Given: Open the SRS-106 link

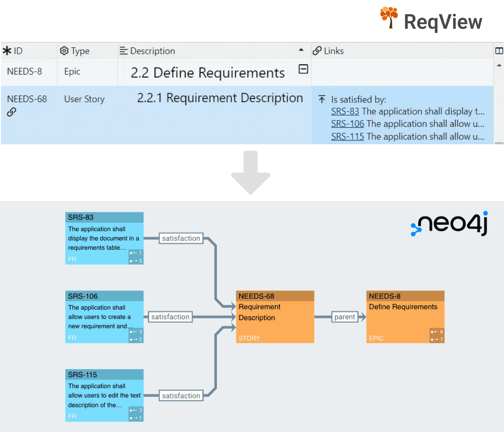Looking at the screenshot, I should click(x=347, y=124).
